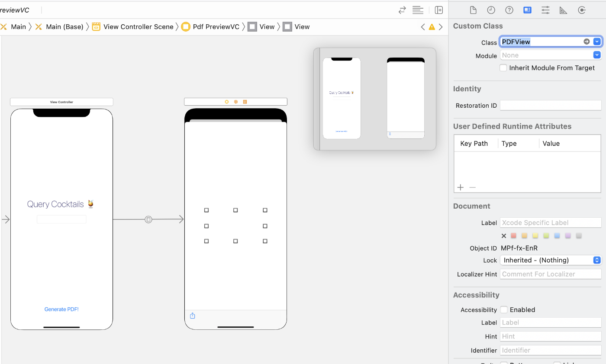Click the Object ID MPf-fx-EnR text
This screenshot has height=364, width=606.
[x=520, y=248]
